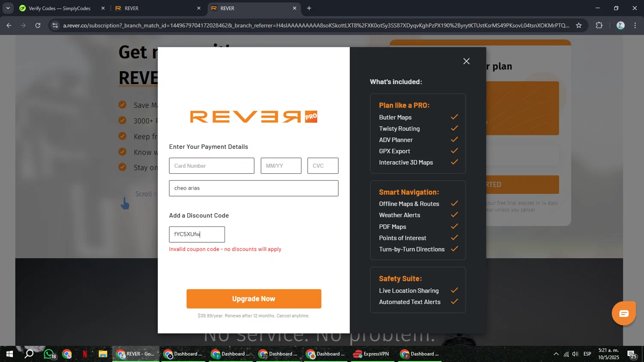Viewport: 644px width, 362px height.
Task: Close the active REVER tab
Action: (x=295, y=8)
